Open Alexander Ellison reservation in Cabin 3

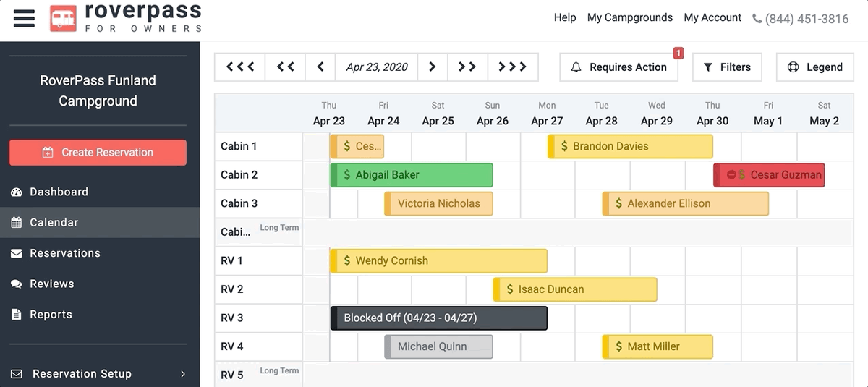tap(685, 203)
